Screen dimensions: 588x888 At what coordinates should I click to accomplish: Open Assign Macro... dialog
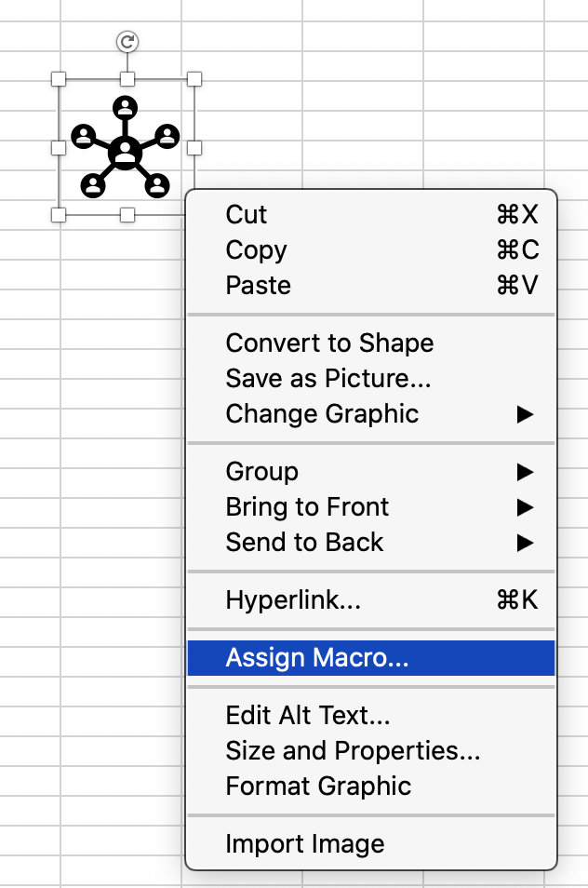tap(371, 658)
